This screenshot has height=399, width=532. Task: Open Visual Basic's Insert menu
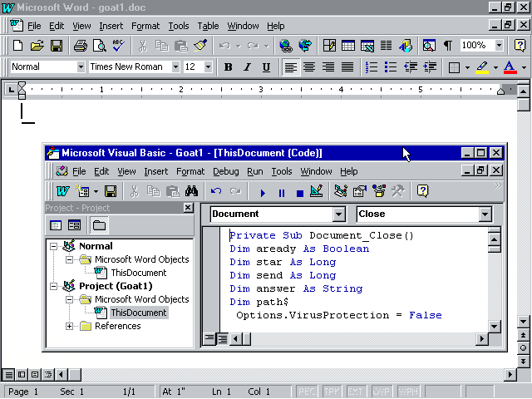point(155,172)
